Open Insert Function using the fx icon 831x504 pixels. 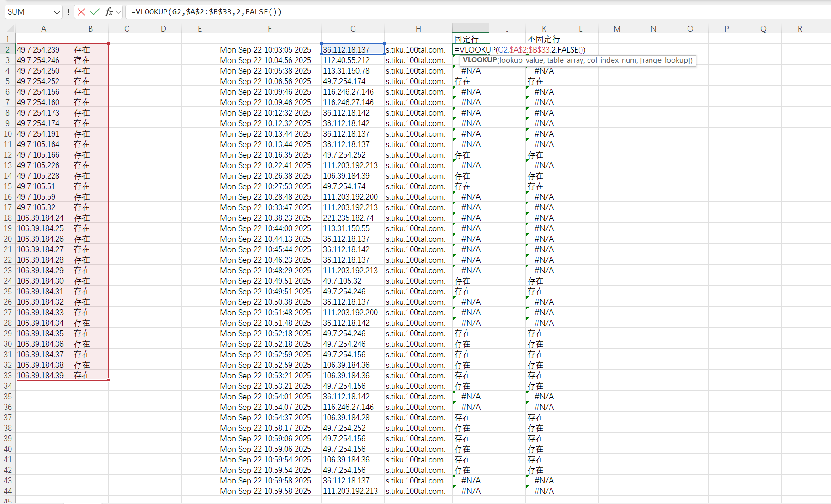point(108,12)
